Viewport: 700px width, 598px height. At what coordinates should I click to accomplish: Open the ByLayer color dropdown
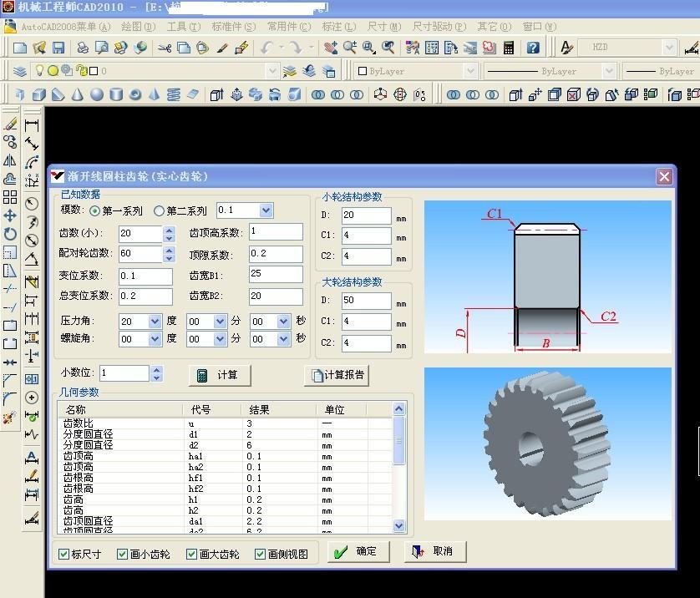coord(470,72)
